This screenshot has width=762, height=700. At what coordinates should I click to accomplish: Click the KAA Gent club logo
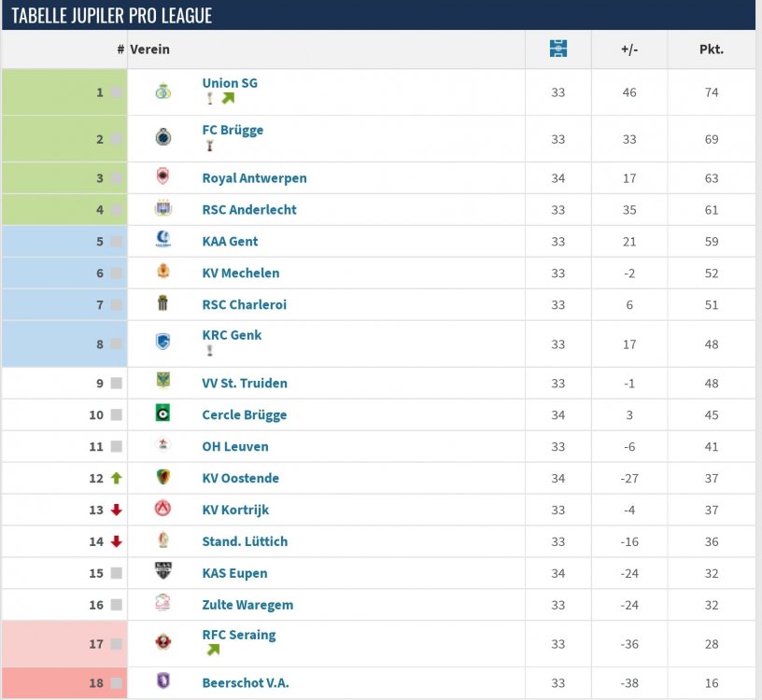click(x=163, y=239)
